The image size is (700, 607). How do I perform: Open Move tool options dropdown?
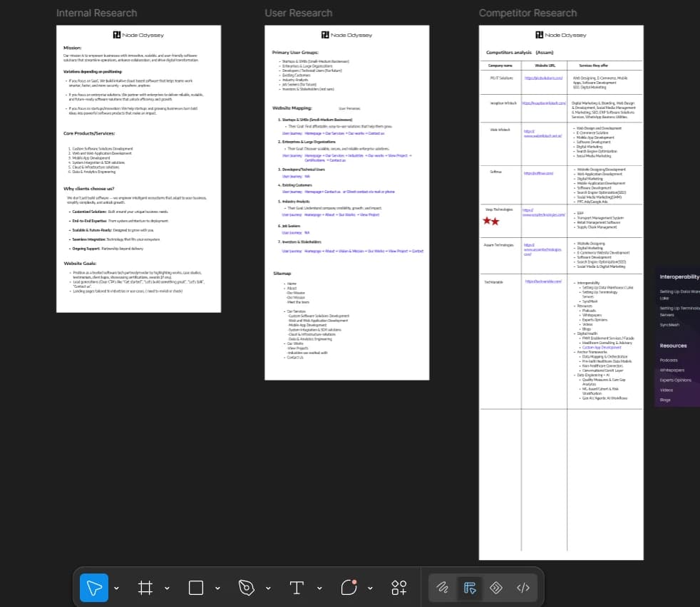tap(116, 588)
